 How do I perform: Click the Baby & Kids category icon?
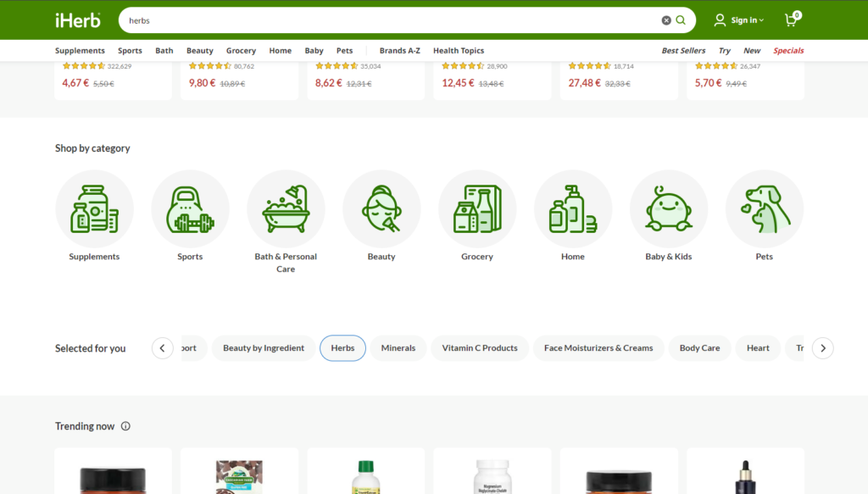(669, 208)
